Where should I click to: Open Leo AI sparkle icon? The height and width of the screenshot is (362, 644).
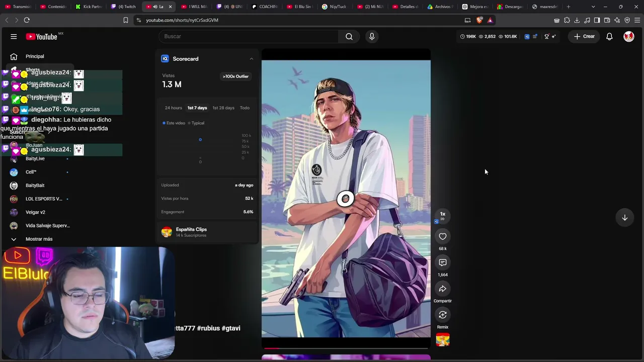pyautogui.click(x=617, y=20)
